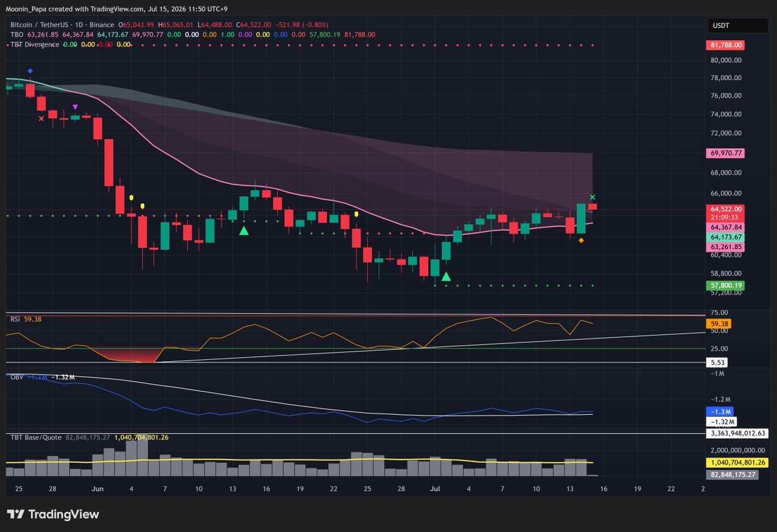Click the TradingView logo in the bottom-left corner
The width and height of the screenshot is (777, 532).
[53, 515]
